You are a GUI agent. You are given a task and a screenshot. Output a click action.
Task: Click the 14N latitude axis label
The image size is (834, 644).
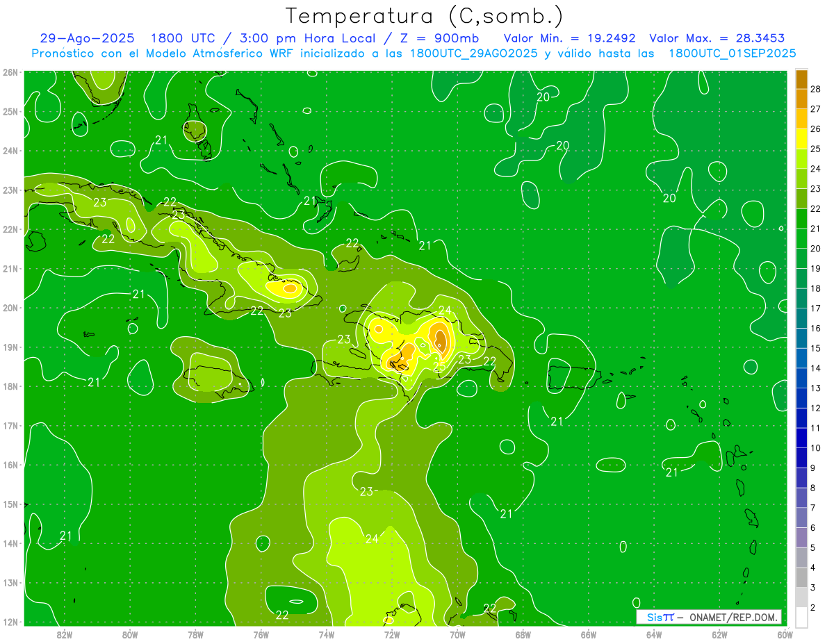10,543
